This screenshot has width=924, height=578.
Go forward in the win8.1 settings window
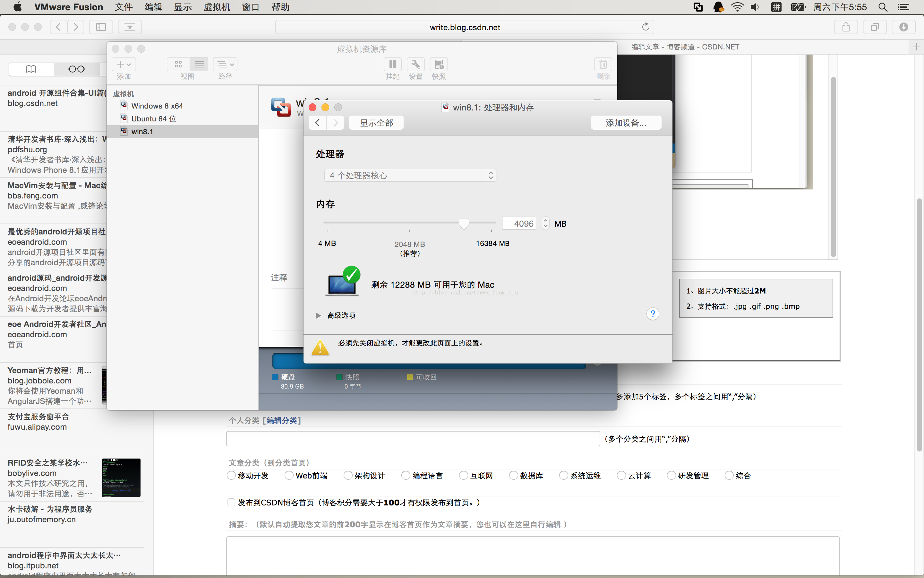pos(335,123)
